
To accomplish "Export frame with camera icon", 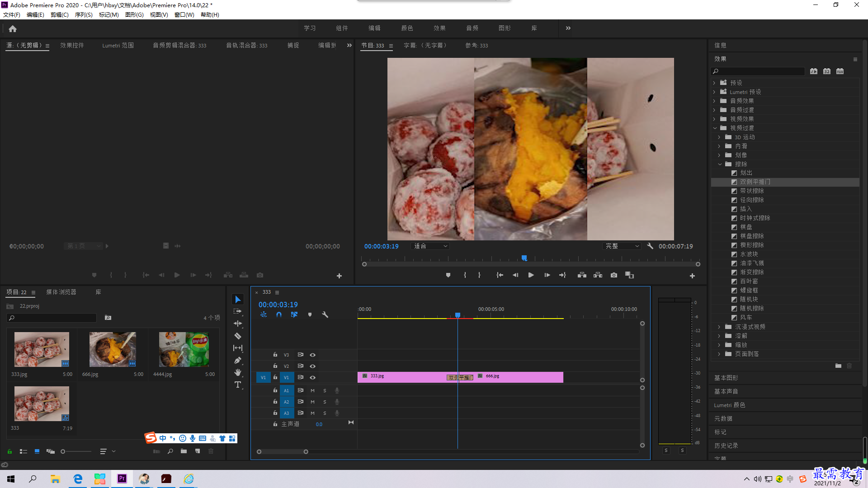I will (614, 275).
